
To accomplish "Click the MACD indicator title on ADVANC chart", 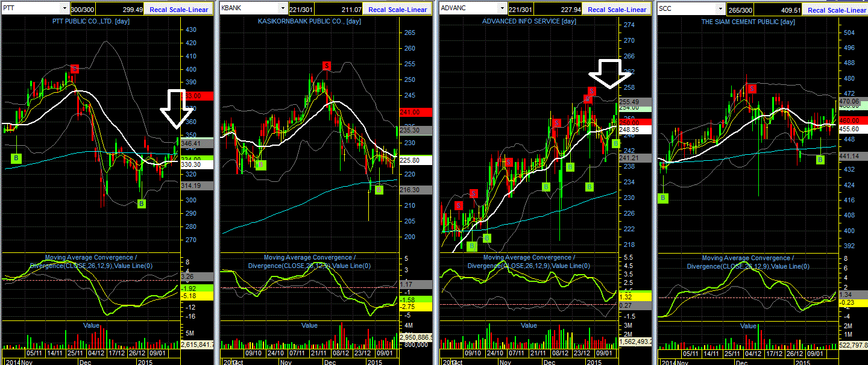I will tap(529, 261).
